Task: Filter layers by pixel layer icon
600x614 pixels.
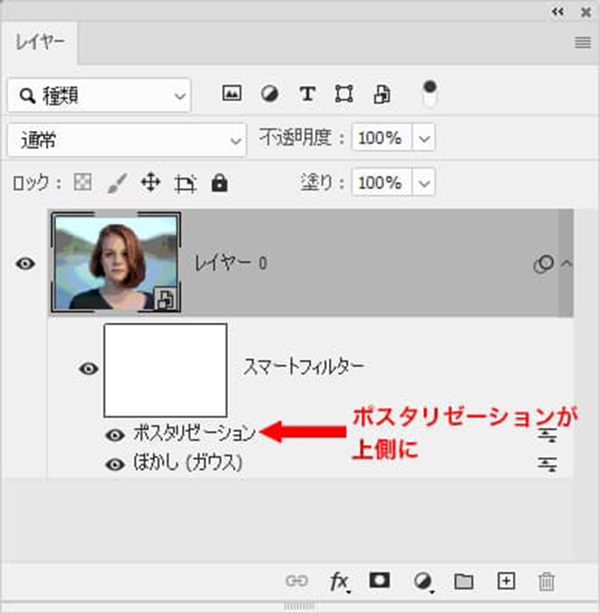Action: point(232,94)
